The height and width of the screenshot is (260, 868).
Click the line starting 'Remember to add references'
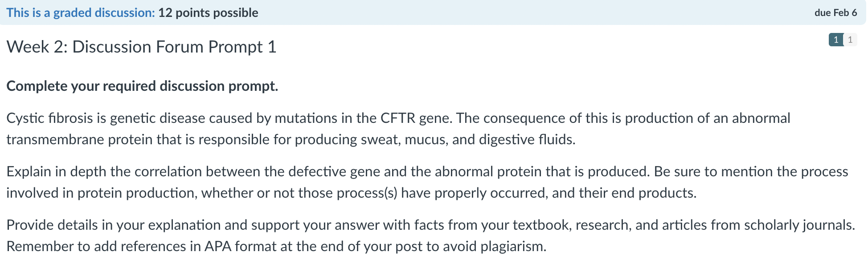[276, 246]
